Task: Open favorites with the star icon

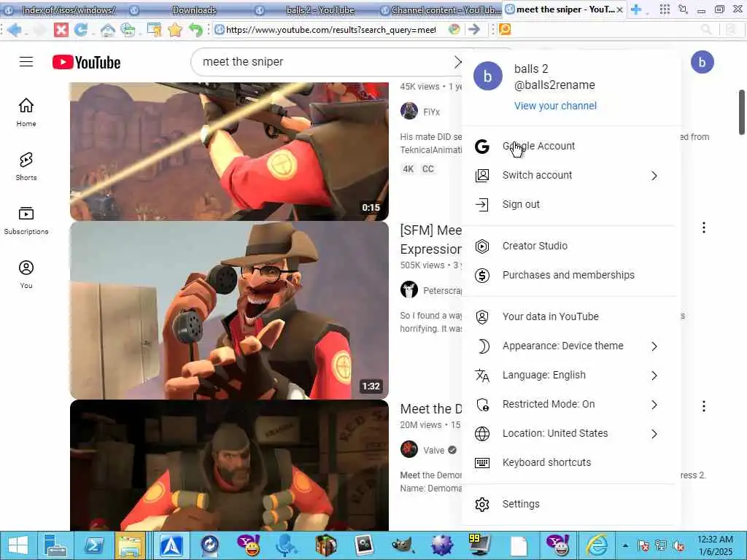Action: [x=175, y=30]
